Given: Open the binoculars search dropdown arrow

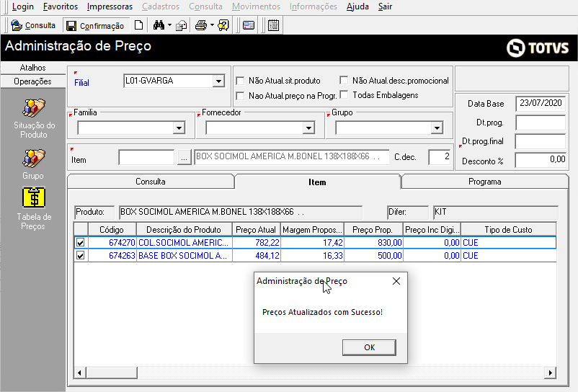Looking at the screenshot, I should [x=169, y=25].
